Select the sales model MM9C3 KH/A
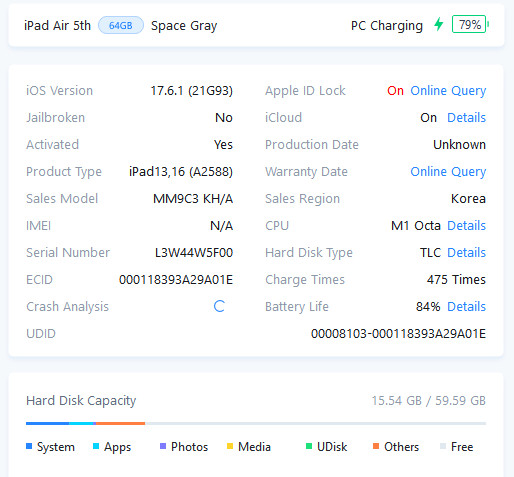Image resolution: width=514 pixels, height=477 pixels. [x=193, y=199]
